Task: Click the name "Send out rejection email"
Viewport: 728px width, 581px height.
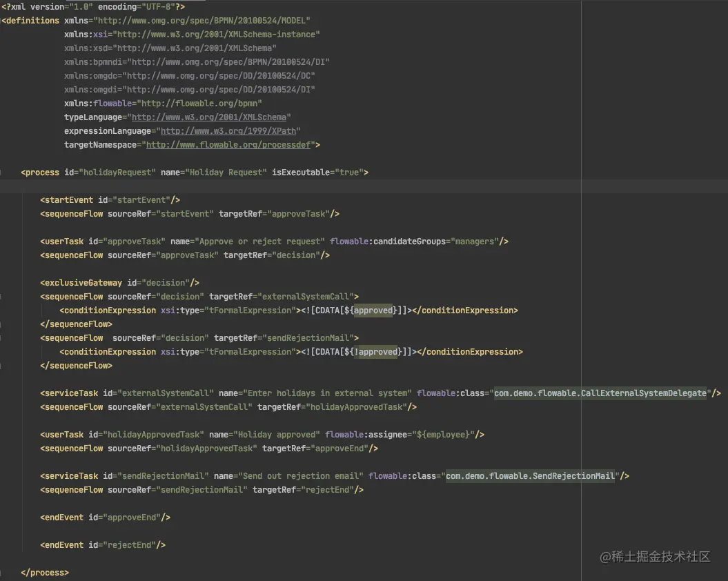Action: (301, 476)
